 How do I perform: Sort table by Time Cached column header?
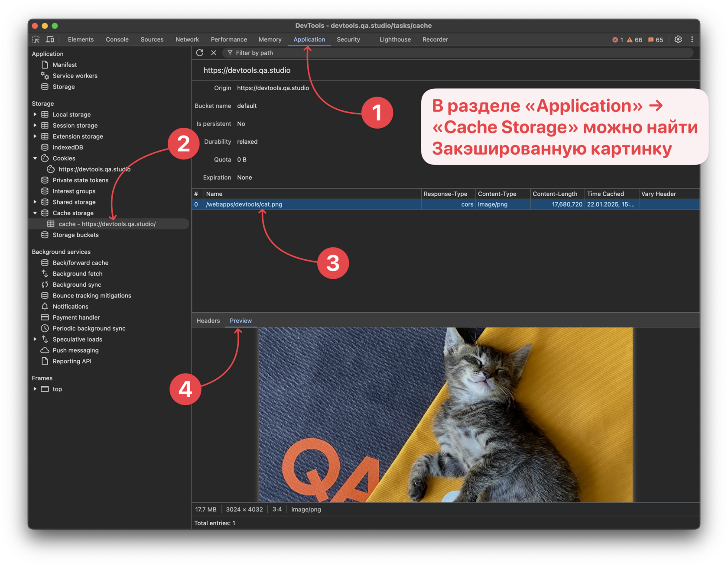click(611, 194)
